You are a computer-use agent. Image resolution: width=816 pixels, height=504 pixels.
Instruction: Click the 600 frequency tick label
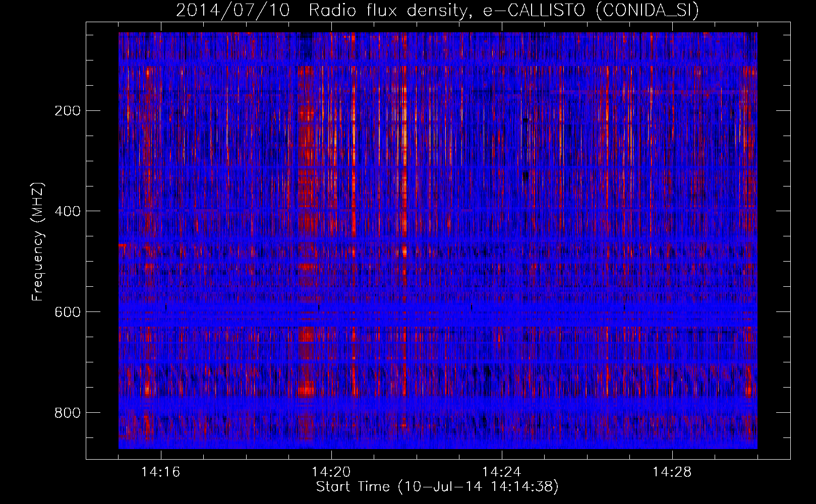67,312
